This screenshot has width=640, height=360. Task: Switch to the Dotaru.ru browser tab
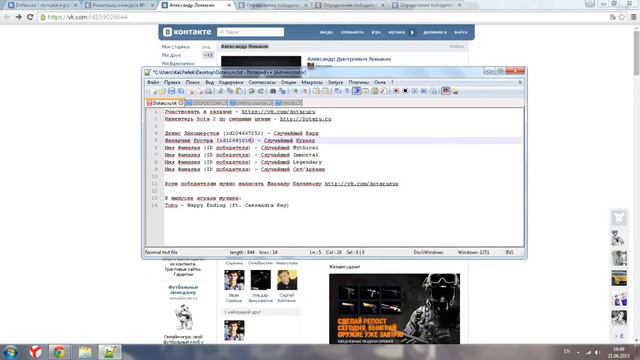(x=42, y=5)
